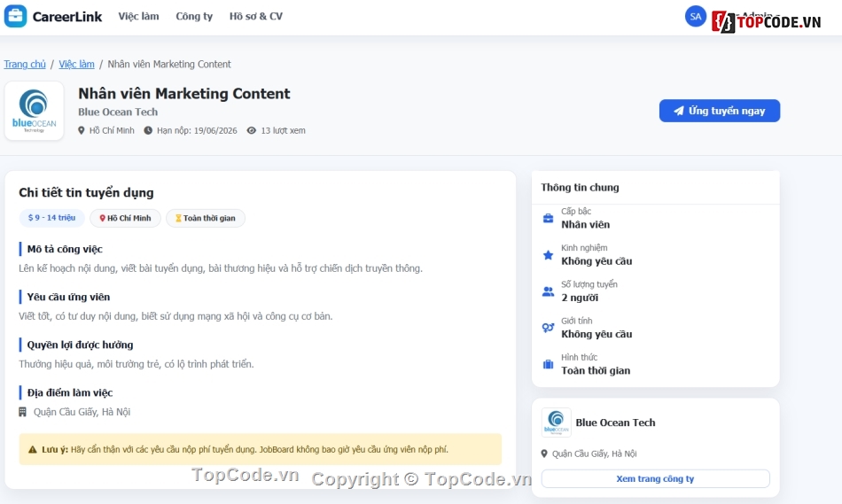Click the Blue Ocean Tech name in company card
Screen dimensions: 842x504
point(615,423)
